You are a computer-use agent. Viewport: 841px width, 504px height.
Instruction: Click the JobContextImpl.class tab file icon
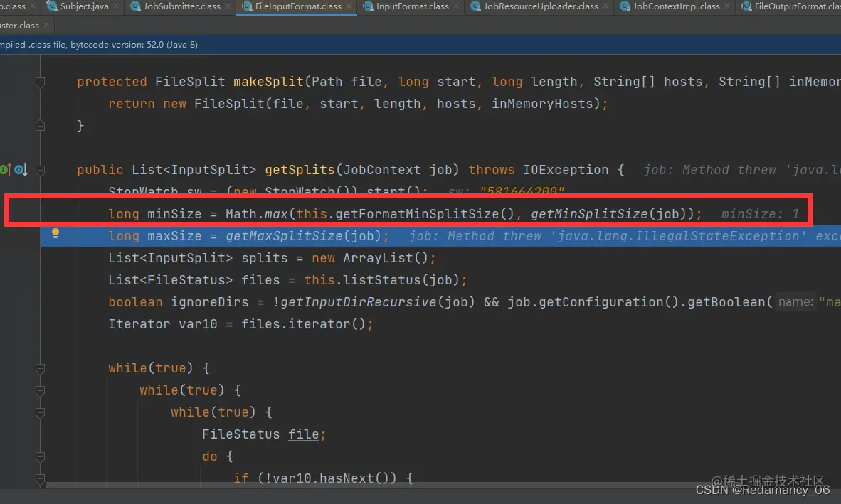625,6
